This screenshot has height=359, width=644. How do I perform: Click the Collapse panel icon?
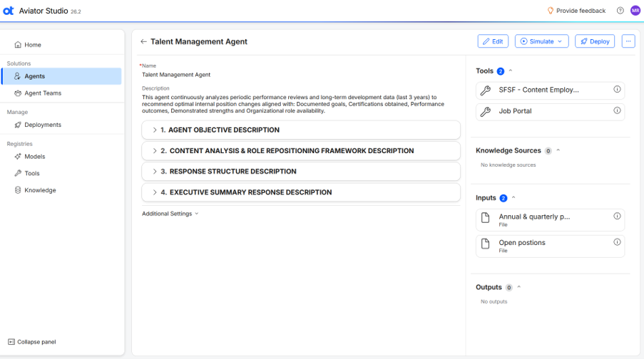[11, 342]
